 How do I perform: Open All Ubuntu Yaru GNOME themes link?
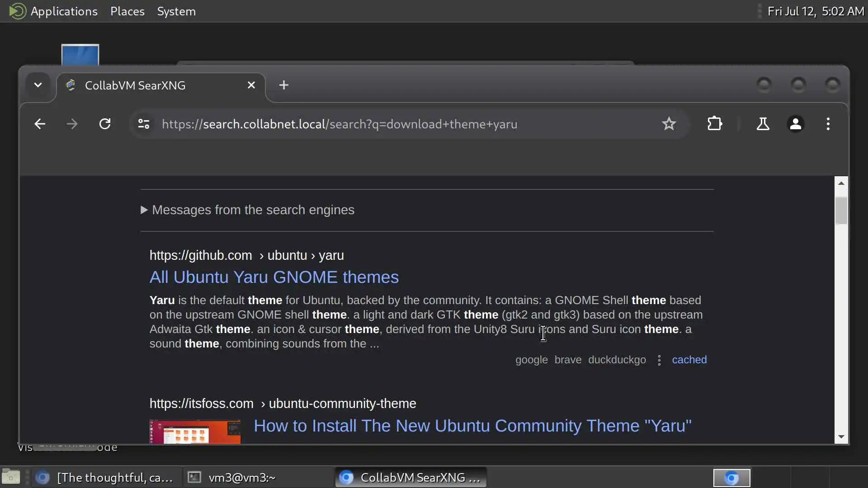(274, 277)
